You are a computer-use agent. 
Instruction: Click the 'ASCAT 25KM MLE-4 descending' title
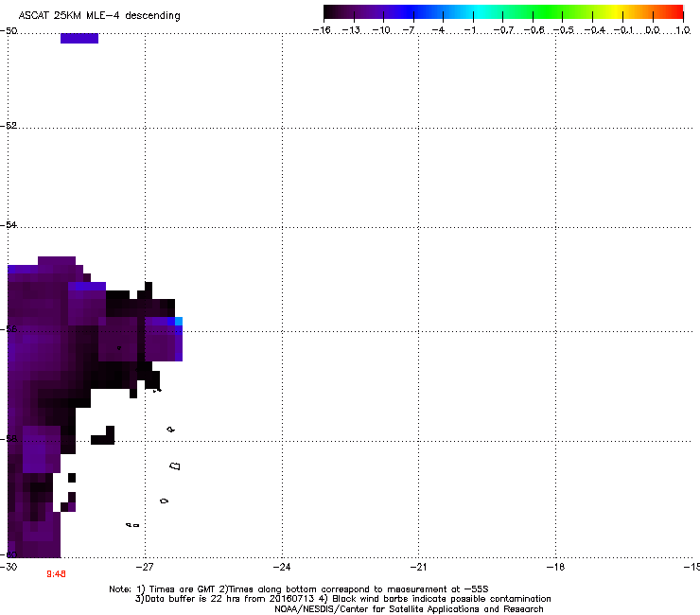tap(99, 16)
